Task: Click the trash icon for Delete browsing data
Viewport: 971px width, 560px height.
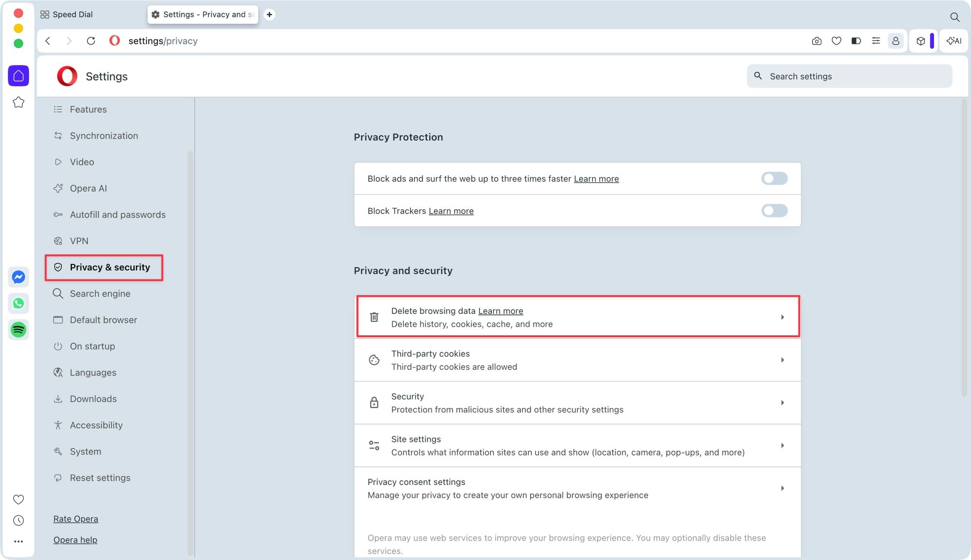Action: click(x=374, y=317)
